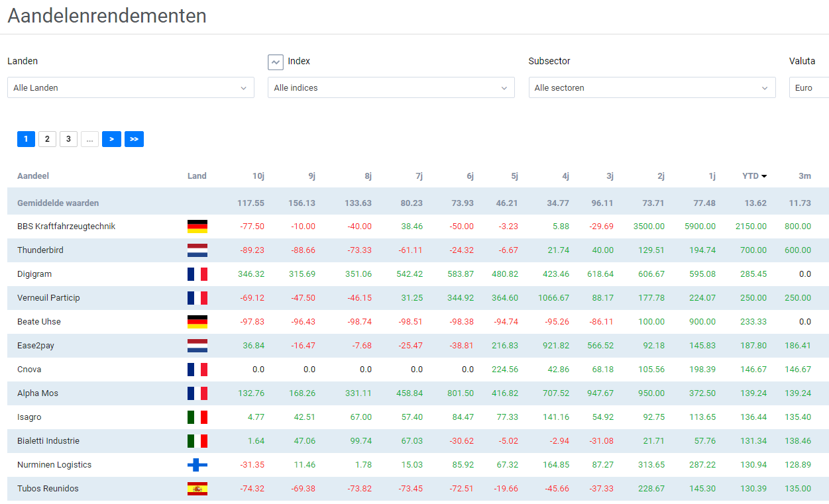Open Beate Uhse stock
The width and height of the screenshot is (829, 504).
(39, 322)
